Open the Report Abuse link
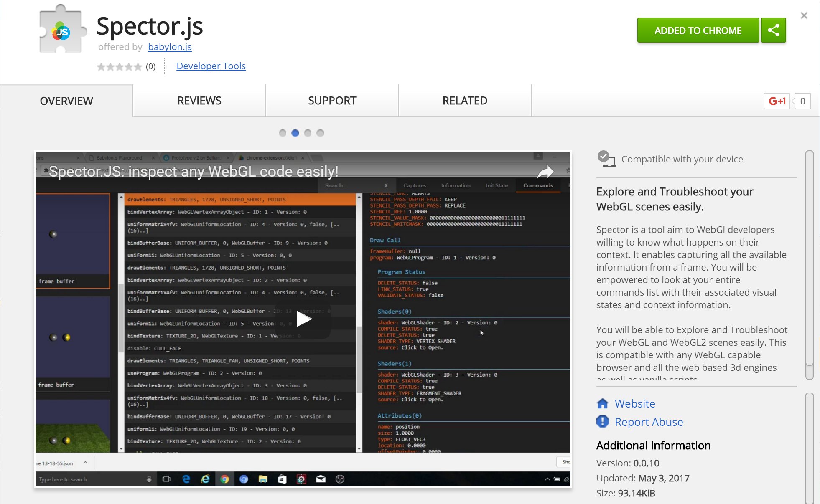 click(649, 422)
